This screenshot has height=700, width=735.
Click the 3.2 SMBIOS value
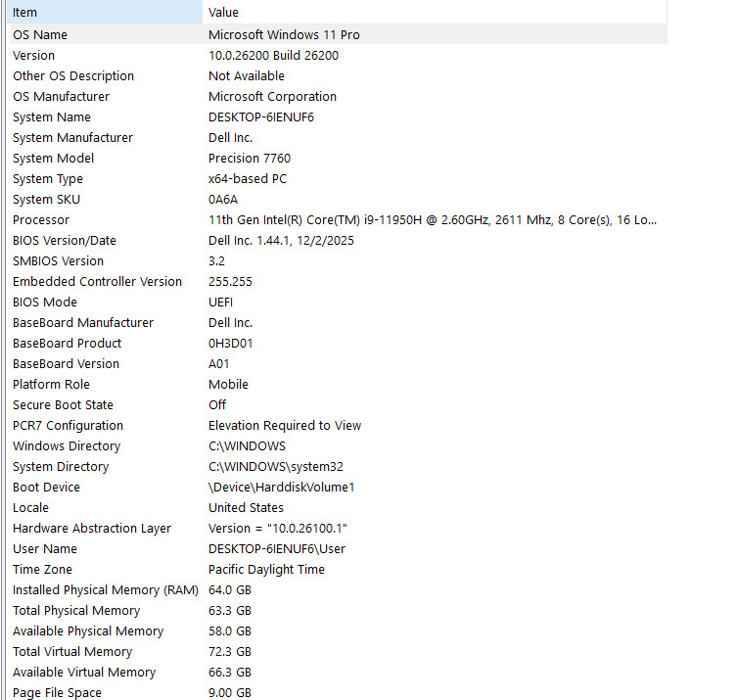(216, 261)
